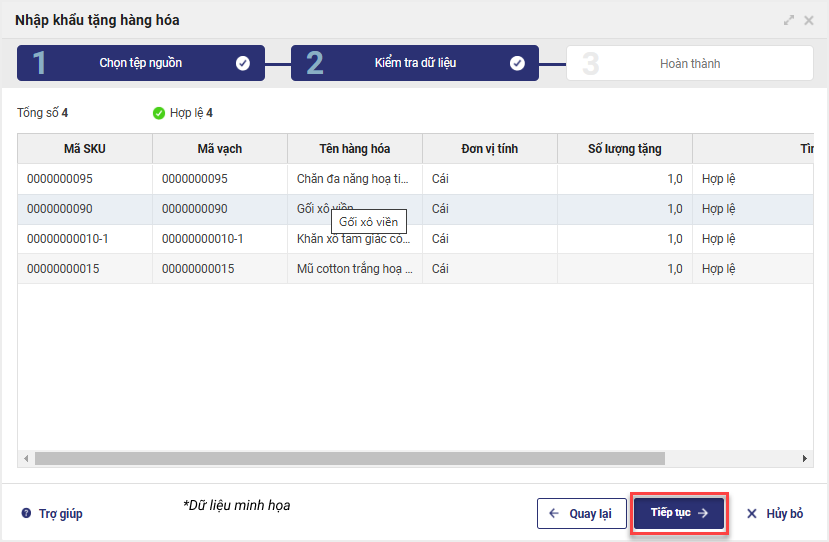Click the Tên hàng hóa column header
The image size is (829, 542).
click(x=355, y=149)
